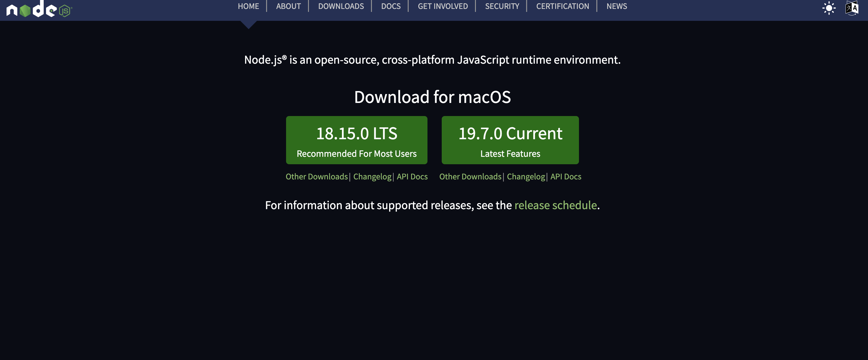This screenshot has width=868, height=360.
Task: View the Changelog for LTS release
Action: [372, 176]
